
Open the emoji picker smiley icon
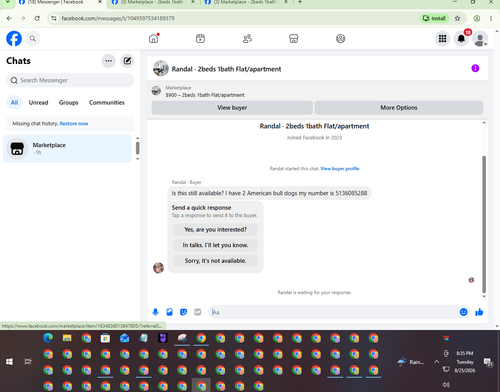click(x=463, y=312)
